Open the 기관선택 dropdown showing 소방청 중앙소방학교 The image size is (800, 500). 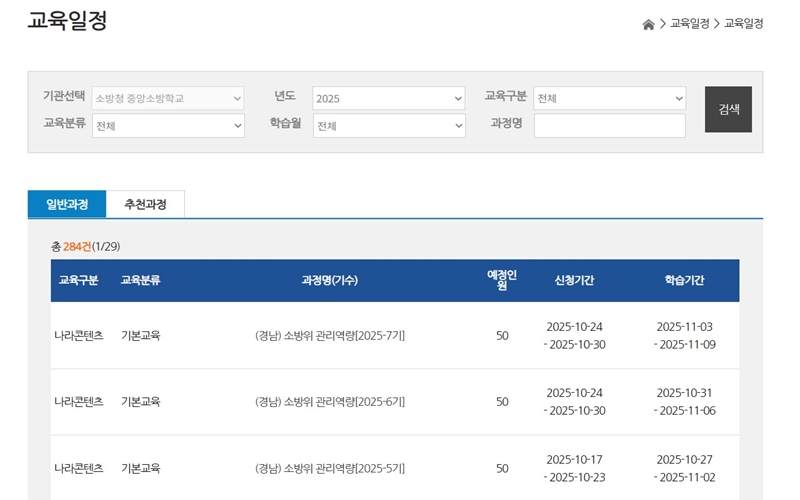168,98
